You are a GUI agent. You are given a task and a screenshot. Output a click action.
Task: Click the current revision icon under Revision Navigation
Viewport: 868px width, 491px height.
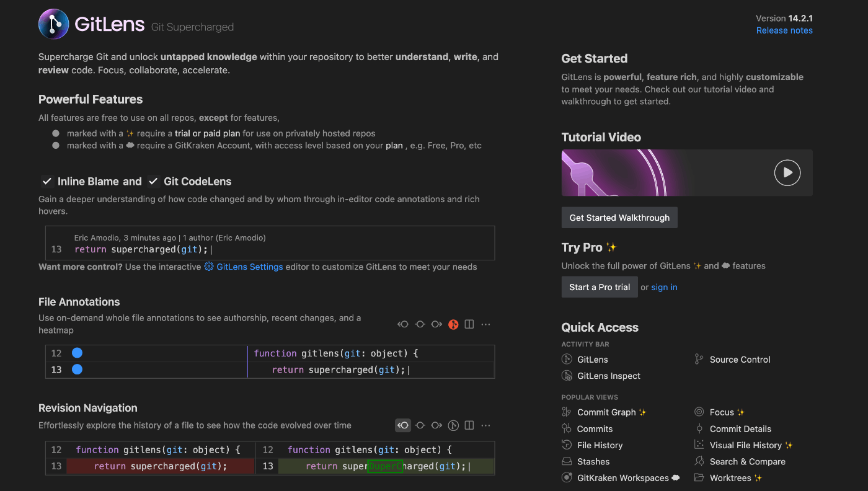click(420, 425)
